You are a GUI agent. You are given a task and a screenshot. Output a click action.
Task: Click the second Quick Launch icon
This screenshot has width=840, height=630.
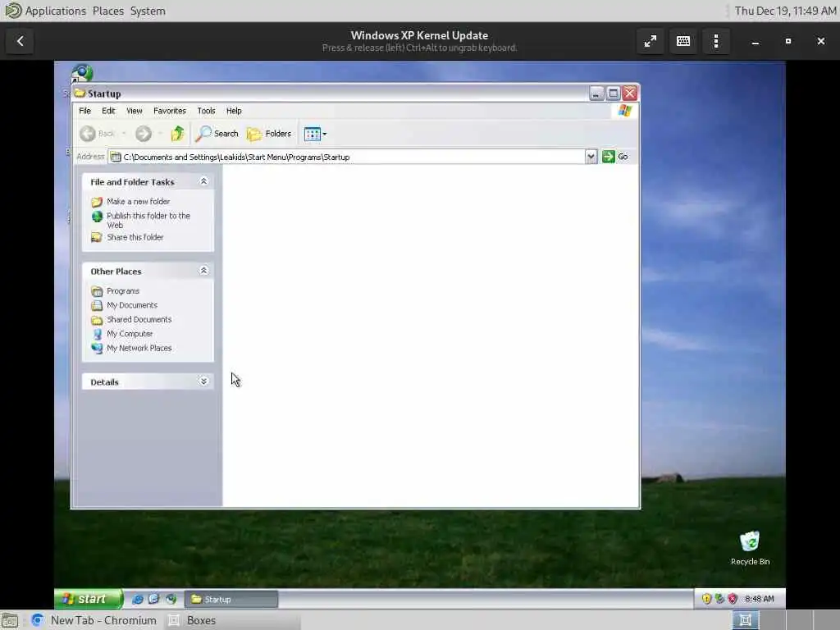[x=153, y=599]
